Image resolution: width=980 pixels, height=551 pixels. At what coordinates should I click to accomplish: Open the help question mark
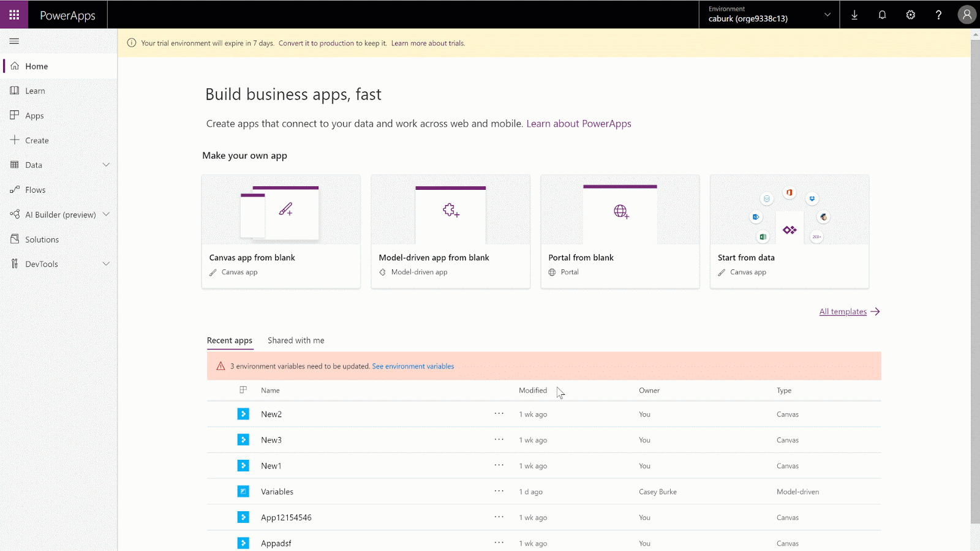[938, 15]
